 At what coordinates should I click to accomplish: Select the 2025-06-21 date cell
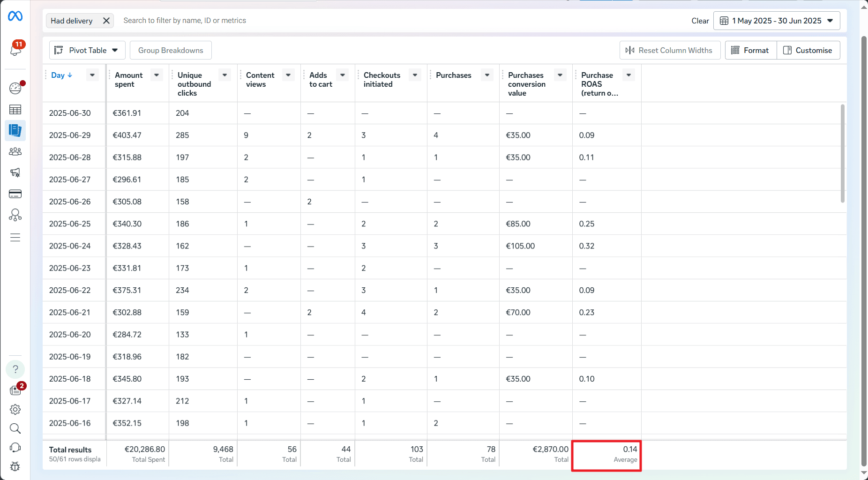tap(70, 312)
